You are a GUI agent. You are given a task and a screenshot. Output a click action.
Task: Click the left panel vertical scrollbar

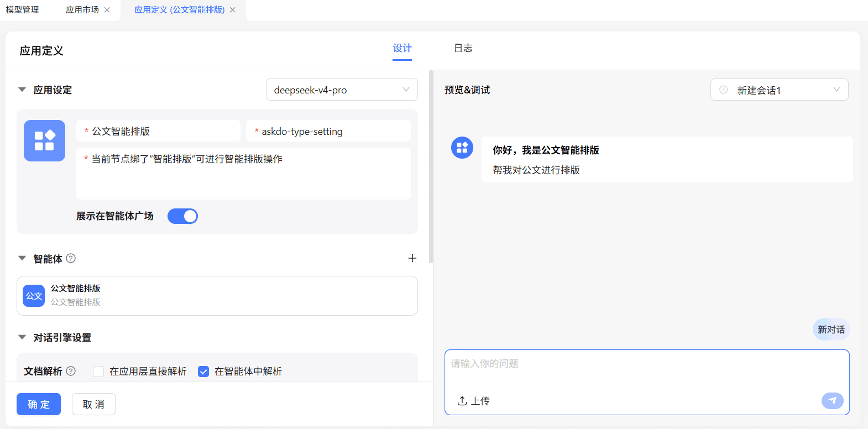tap(431, 167)
